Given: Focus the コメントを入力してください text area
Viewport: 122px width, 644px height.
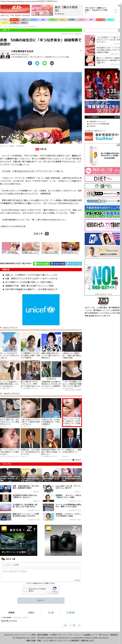Looking at the screenshot, I should click(41, 575).
